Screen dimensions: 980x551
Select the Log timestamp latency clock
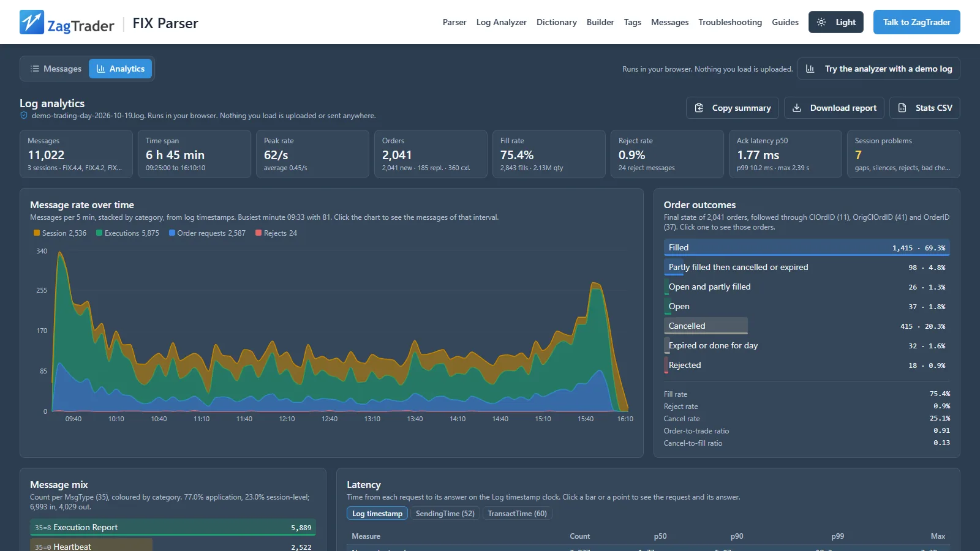coord(377,514)
